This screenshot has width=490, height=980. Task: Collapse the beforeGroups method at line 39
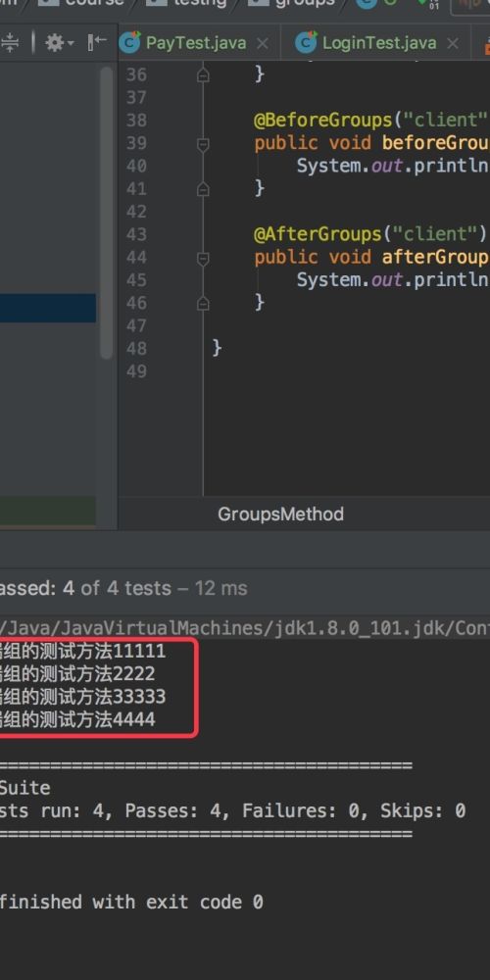tap(203, 144)
